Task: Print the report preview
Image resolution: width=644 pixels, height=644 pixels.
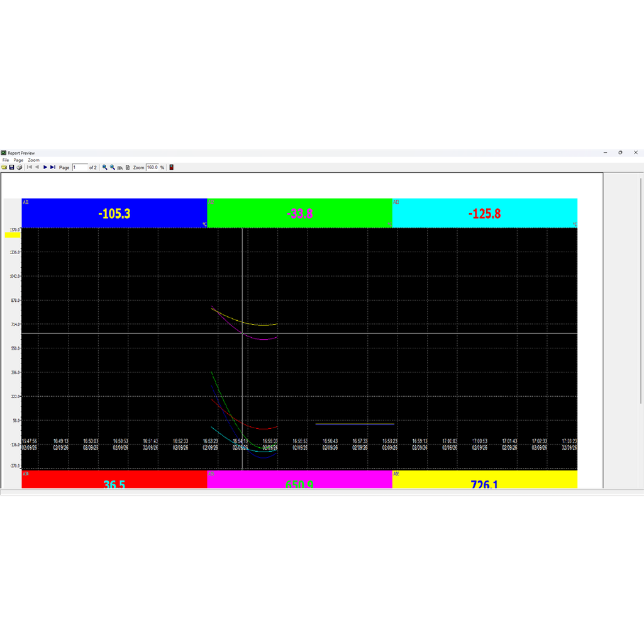Action: tap(19, 167)
